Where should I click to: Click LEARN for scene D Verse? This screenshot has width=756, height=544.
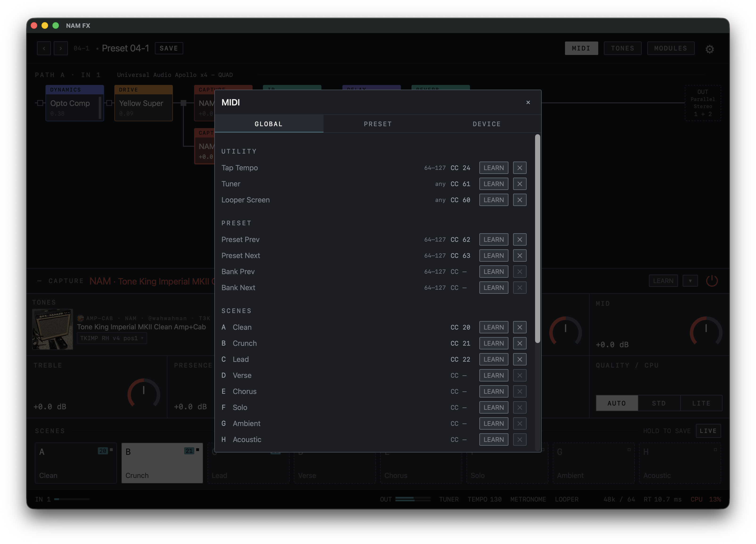(494, 375)
